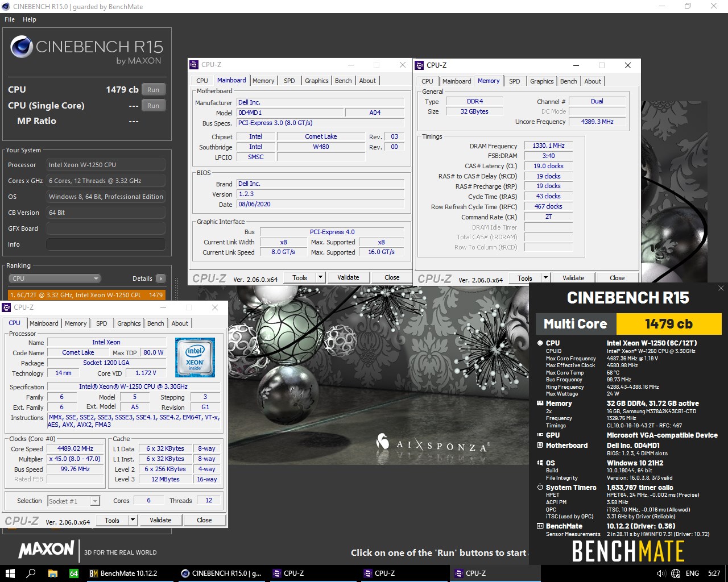Click Tools button in bottom-left CPU-Z window
This screenshot has width=728, height=582.
(112, 520)
